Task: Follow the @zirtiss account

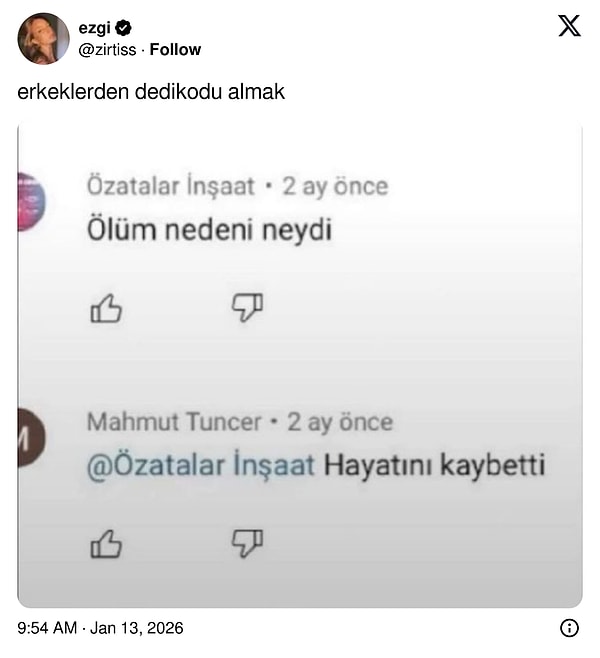Action: tap(175, 49)
